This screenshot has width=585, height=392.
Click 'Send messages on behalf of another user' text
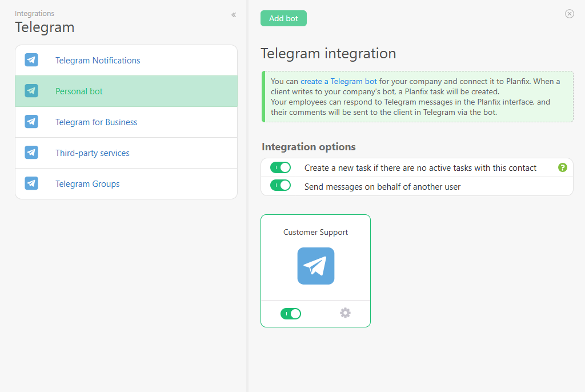tap(382, 187)
